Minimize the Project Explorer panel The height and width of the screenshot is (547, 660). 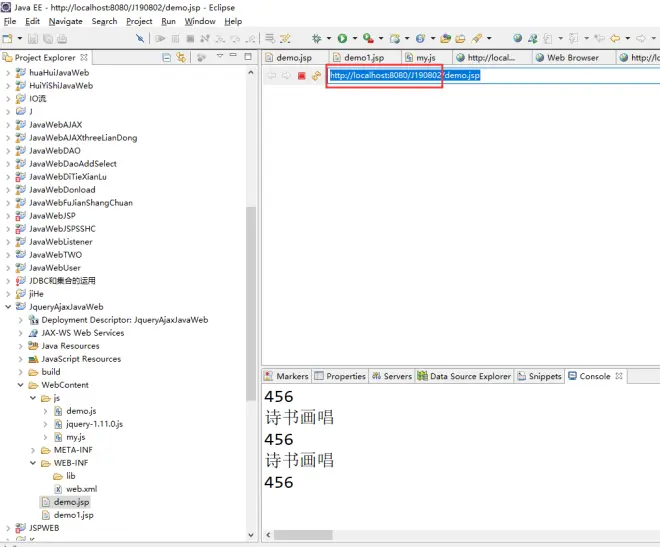point(233,55)
